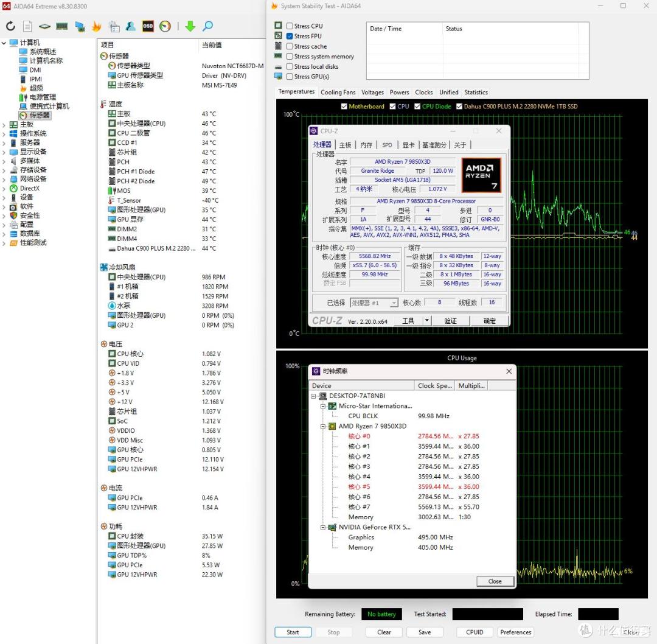Click the DirectX icon in the sidebar
Screen dimensions: 657x644
[13, 188]
